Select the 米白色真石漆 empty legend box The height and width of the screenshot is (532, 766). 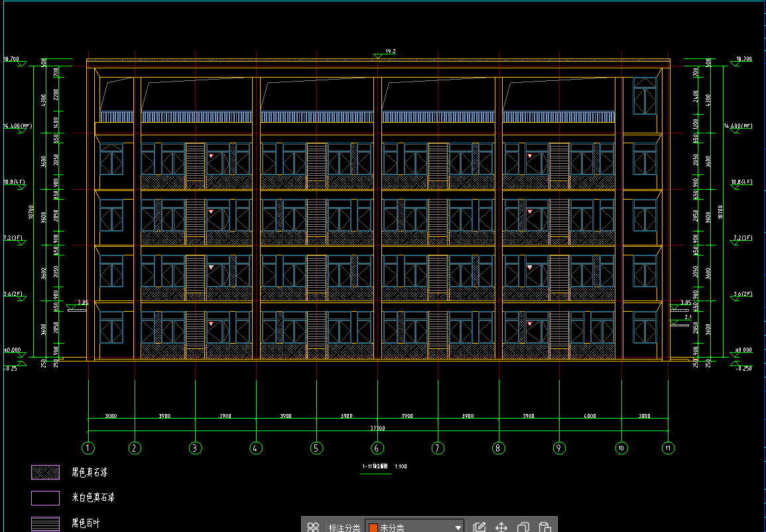point(46,497)
